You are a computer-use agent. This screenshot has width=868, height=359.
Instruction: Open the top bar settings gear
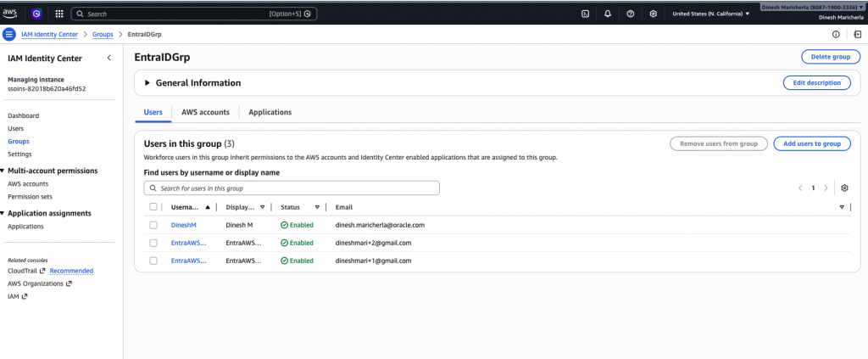(653, 14)
